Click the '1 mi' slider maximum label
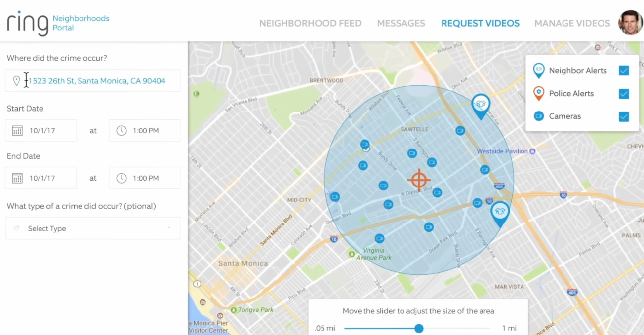The height and width of the screenshot is (335, 644). point(510,328)
